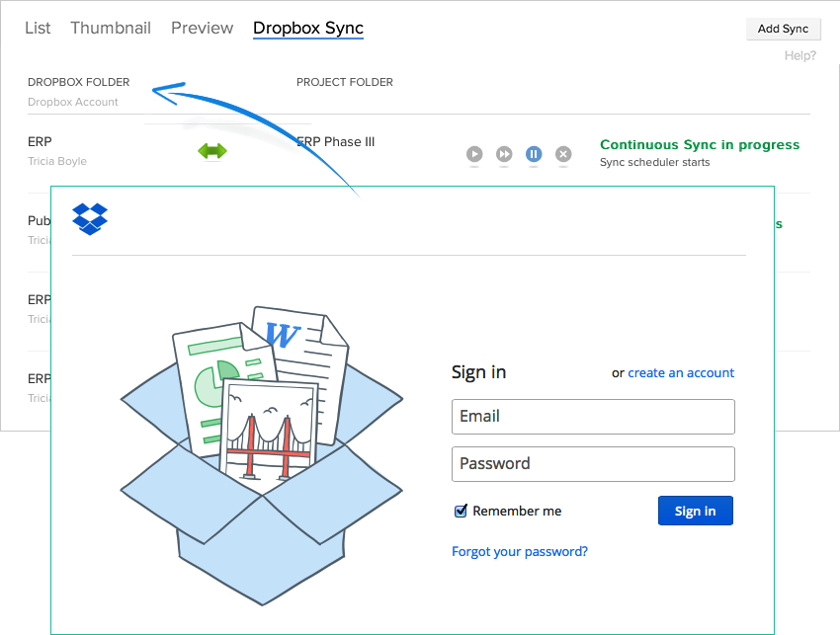840x635 pixels.
Task: Cancel the ERP Phase III sync
Action: (563, 154)
